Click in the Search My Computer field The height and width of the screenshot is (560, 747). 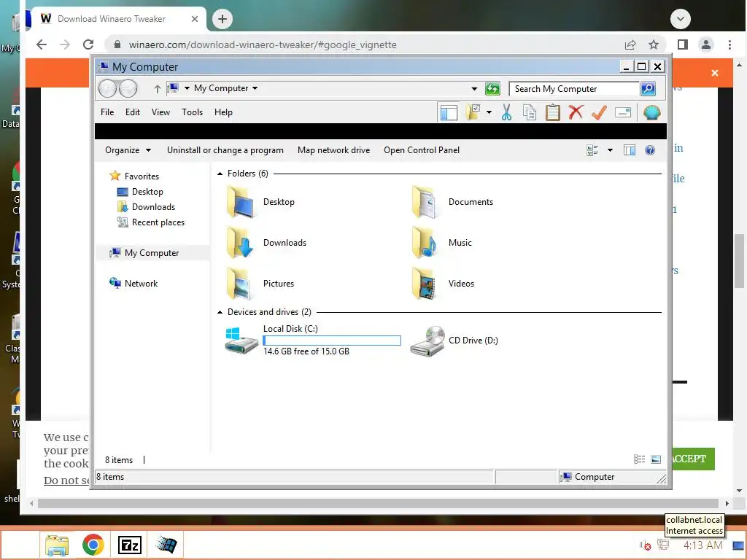[x=574, y=88]
